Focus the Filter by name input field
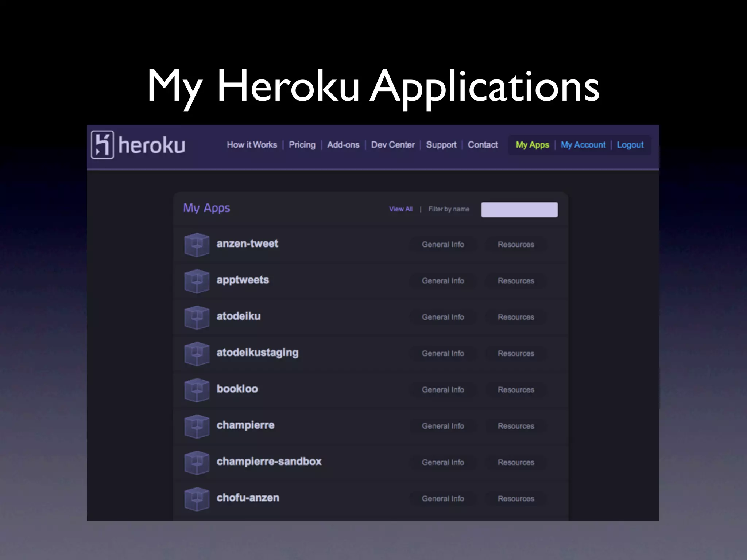This screenshot has width=747, height=560. coord(519,210)
